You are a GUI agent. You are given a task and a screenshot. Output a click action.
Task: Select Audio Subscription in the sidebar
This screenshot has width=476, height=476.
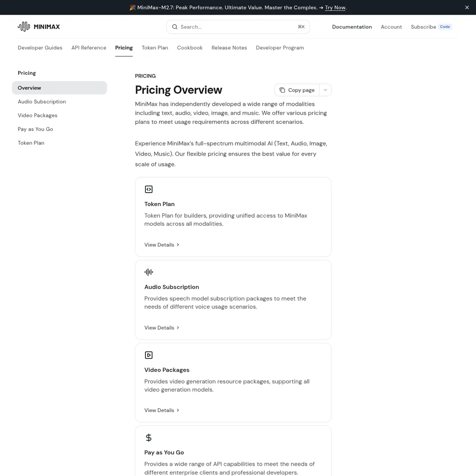pyautogui.click(x=41, y=101)
